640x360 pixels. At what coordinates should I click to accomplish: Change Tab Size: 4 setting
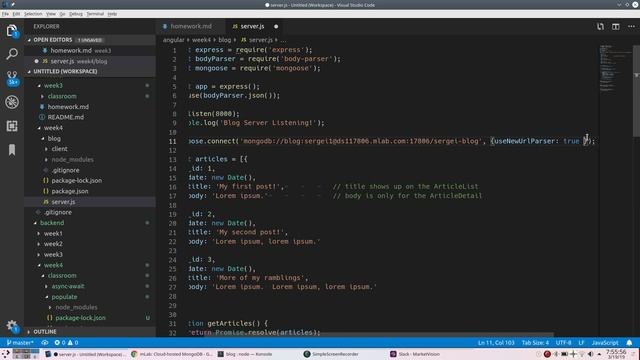tap(535, 342)
